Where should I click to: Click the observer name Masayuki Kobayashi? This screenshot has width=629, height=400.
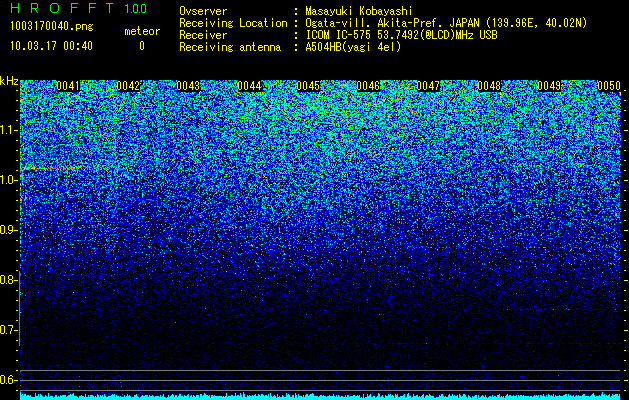359,11
